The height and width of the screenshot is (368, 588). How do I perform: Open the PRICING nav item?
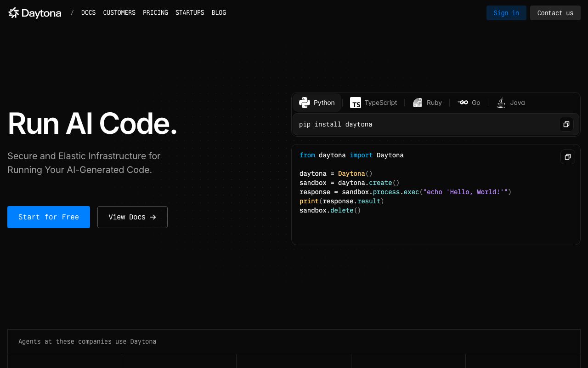155,13
